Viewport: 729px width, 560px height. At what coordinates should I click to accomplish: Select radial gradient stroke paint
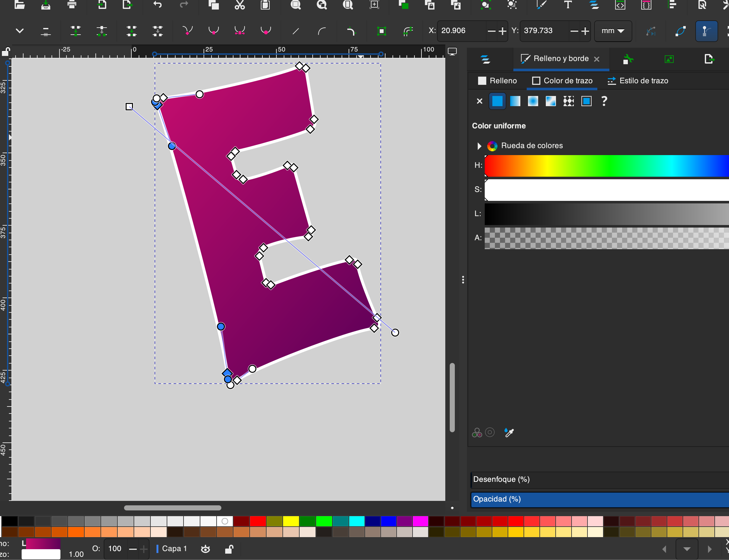533,101
